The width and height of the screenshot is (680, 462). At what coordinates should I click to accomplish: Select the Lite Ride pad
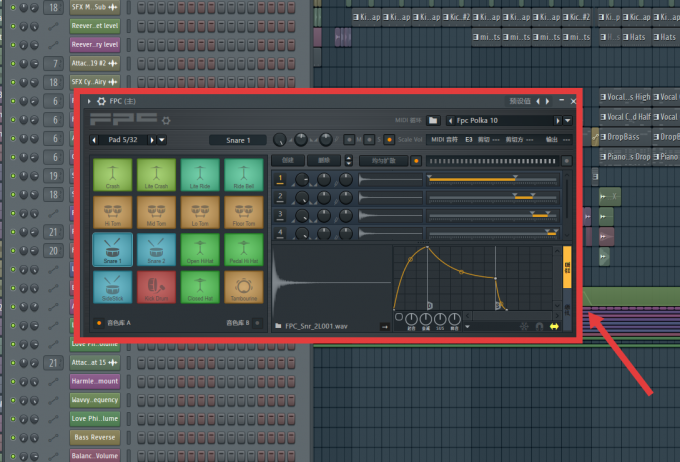tap(200, 174)
